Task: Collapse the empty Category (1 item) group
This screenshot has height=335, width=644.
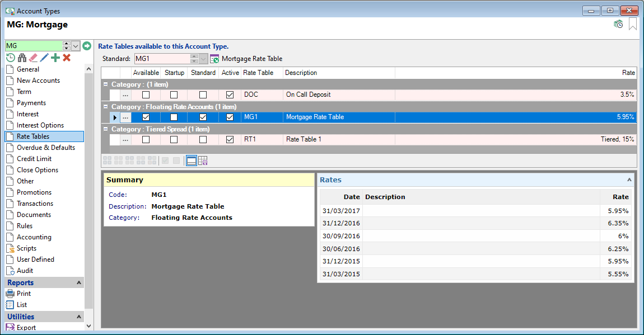Action: [105, 84]
